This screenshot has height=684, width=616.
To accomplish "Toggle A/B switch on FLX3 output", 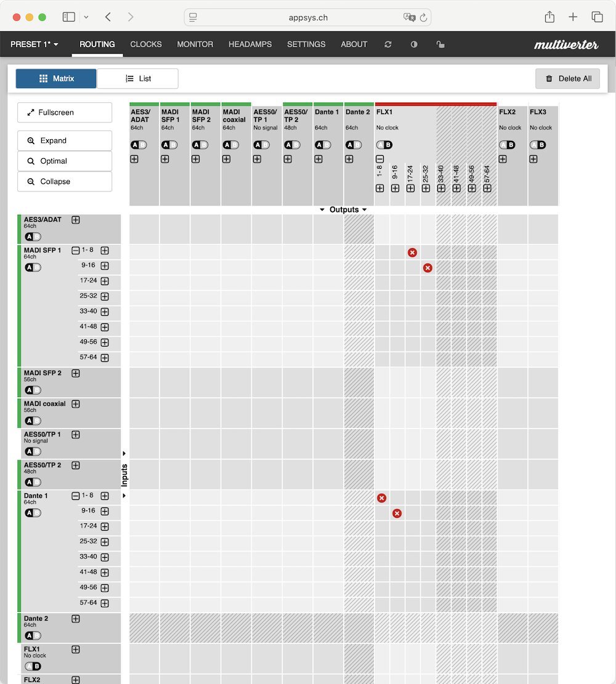I will coord(538,145).
